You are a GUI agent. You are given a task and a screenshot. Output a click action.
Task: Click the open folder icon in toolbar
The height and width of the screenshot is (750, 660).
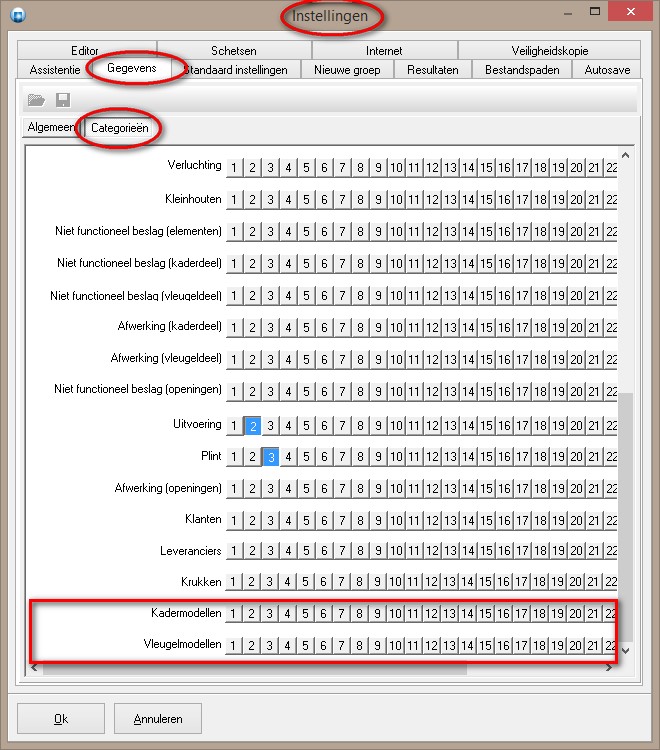coord(36,100)
